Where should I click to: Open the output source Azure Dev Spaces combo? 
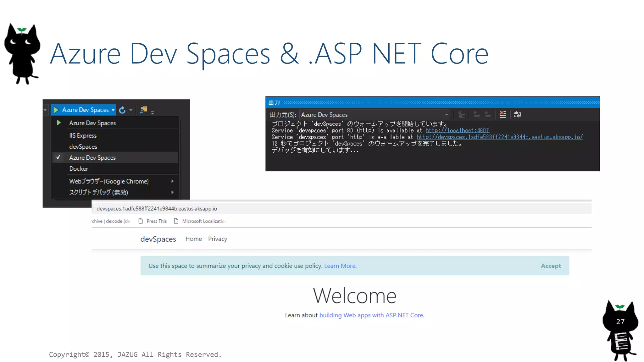[x=375, y=115]
